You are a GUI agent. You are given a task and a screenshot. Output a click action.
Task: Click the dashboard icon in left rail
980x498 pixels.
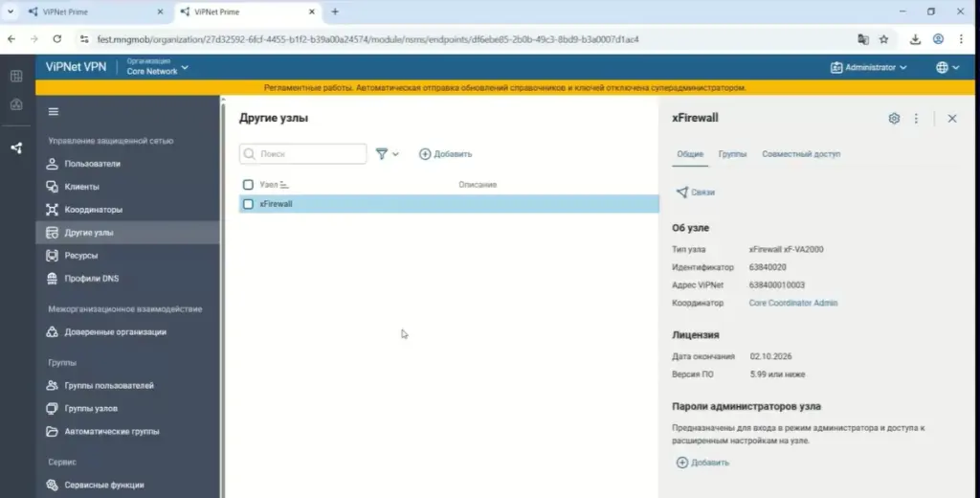pyautogui.click(x=17, y=104)
